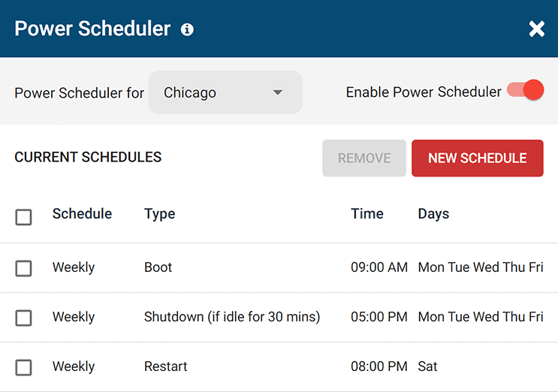The width and height of the screenshot is (558, 392).
Task: Check the box for the Boot schedule
Action: click(x=24, y=268)
